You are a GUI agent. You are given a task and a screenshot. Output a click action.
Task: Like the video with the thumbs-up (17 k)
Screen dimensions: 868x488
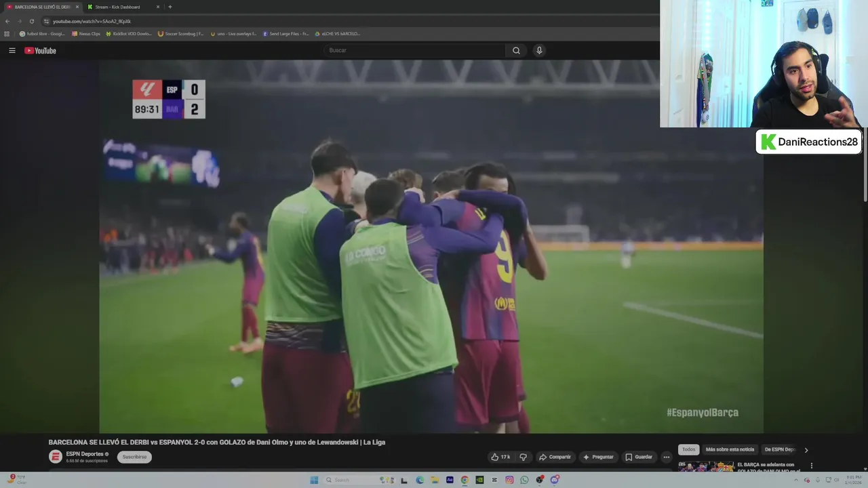(500, 457)
